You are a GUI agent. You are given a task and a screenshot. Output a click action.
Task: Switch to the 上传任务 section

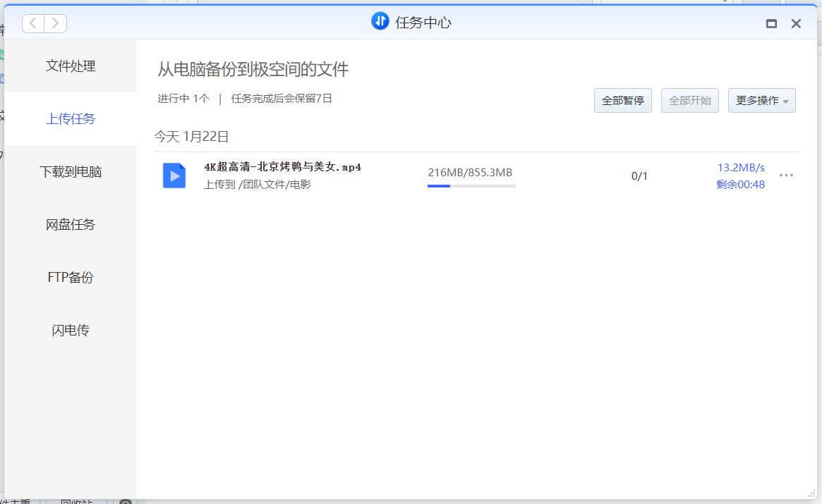(70, 118)
